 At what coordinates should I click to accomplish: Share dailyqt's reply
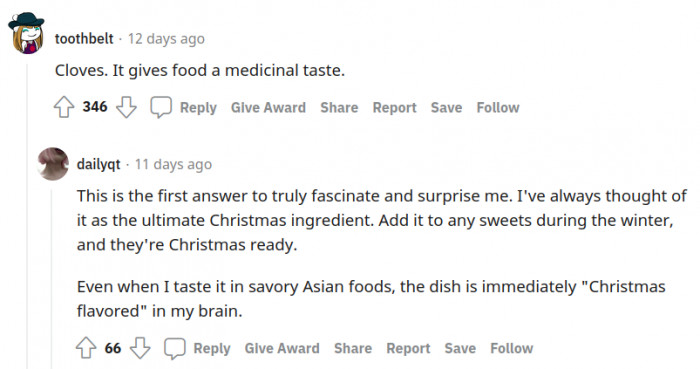pos(353,348)
